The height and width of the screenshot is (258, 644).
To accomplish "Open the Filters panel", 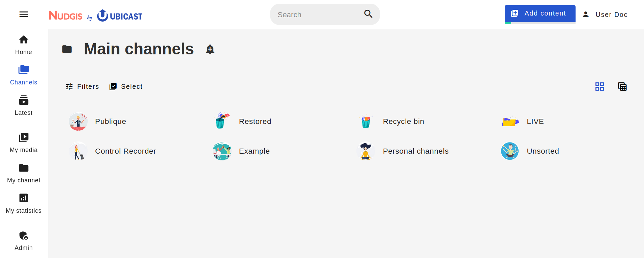I will coord(82,86).
